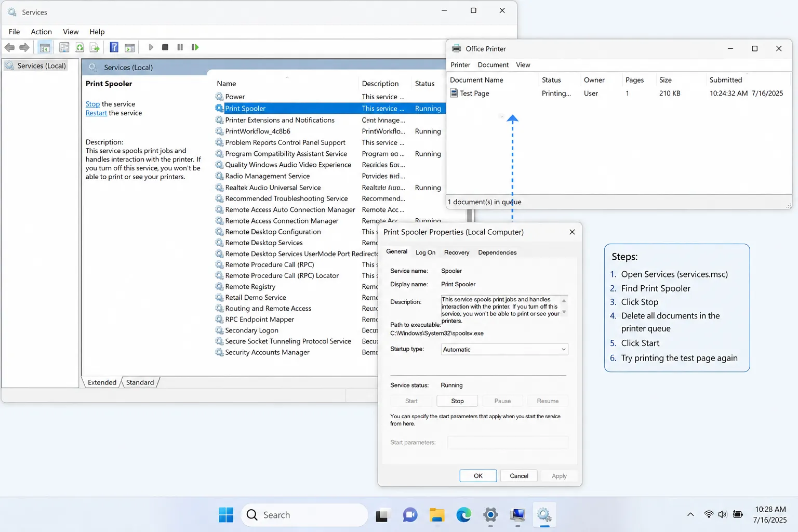Click the Office Printer window title icon
The height and width of the screenshot is (532, 798).
[456, 48]
